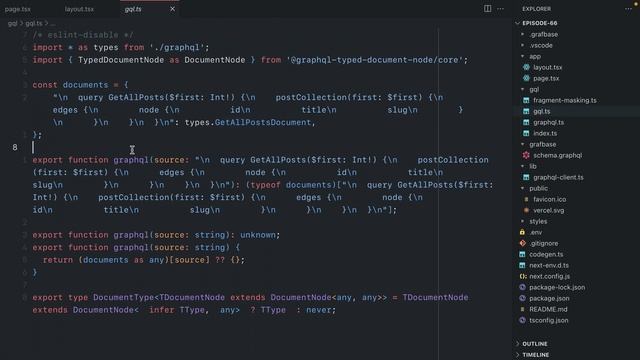Open index.ts in the explorer
Image resolution: width=640 pixels, height=360 pixels.
point(545,133)
